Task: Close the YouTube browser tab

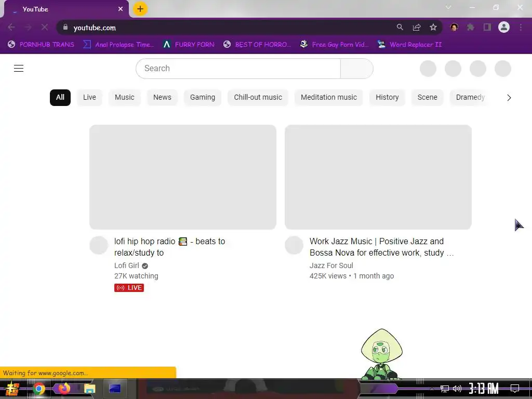Action: [121, 9]
